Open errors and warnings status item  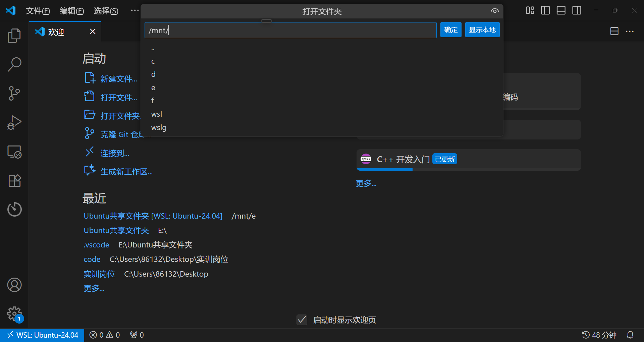105,335
